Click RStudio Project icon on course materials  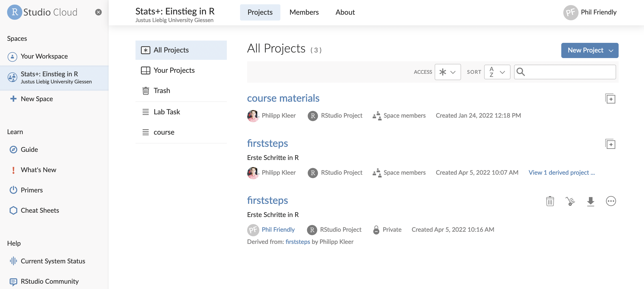point(313,116)
